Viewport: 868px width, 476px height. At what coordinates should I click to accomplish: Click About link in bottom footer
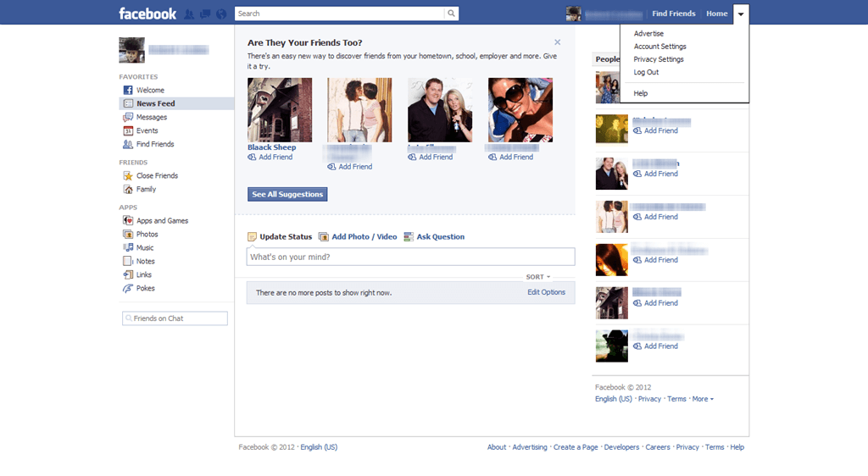tap(497, 447)
